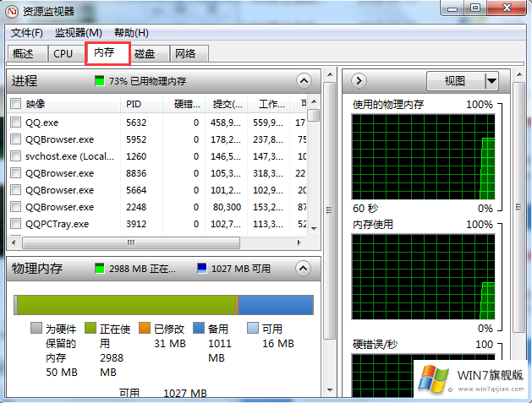Click 1027 MB 可用 header text
Image resolution: width=532 pixels, height=403 pixels.
click(x=241, y=269)
